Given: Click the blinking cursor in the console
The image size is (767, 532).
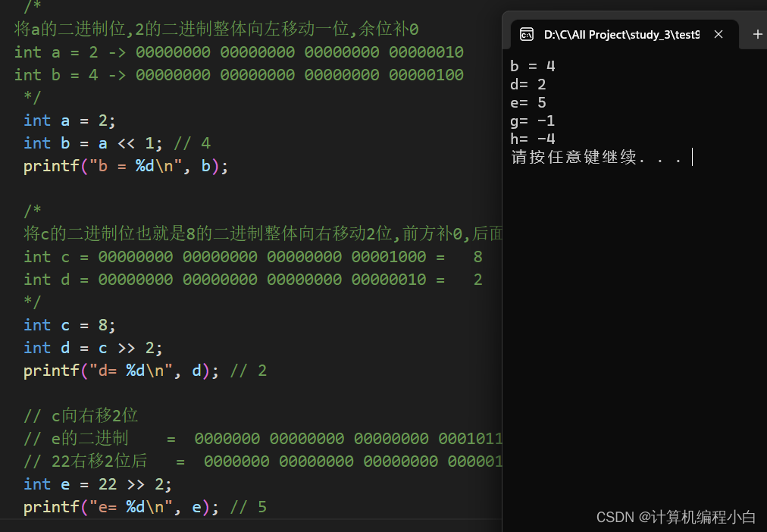Looking at the screenshot, I should pyautogui.click(x=690, y=157).
